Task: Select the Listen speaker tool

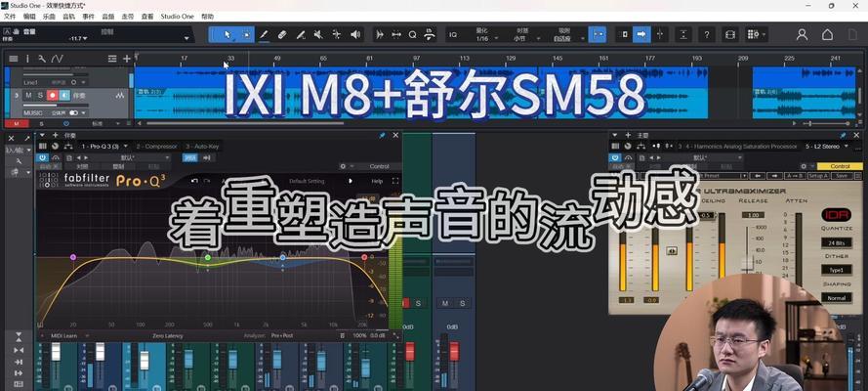Action: coord(354,34)
